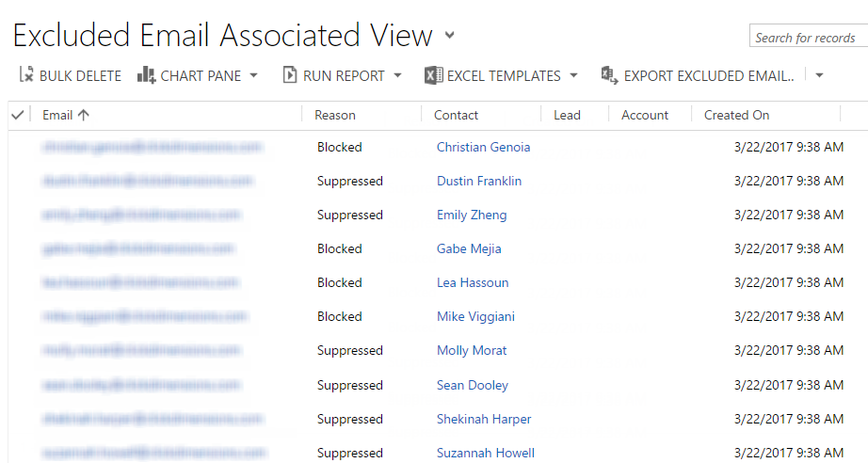The image size is (868, 463).
Task: Click the Export Excluded Email icon
Action: pos(609,75)
